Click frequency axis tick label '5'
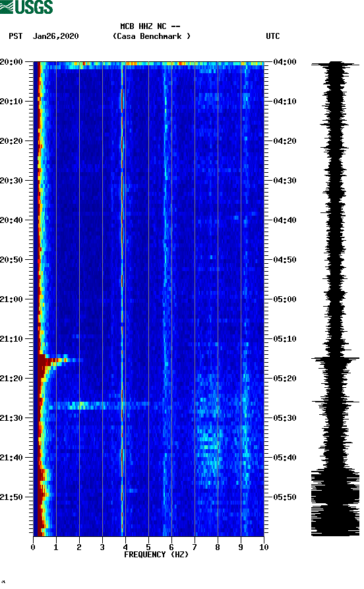This screenshot has height=589, width=364. 148,547
